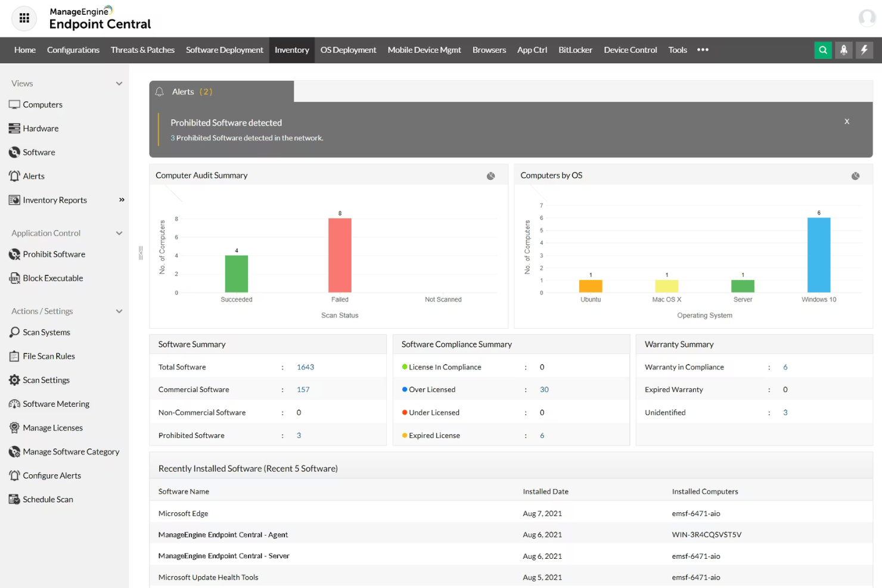Open BitLocker tab
The width and height of the screenshot is (882, 588).
576,50
